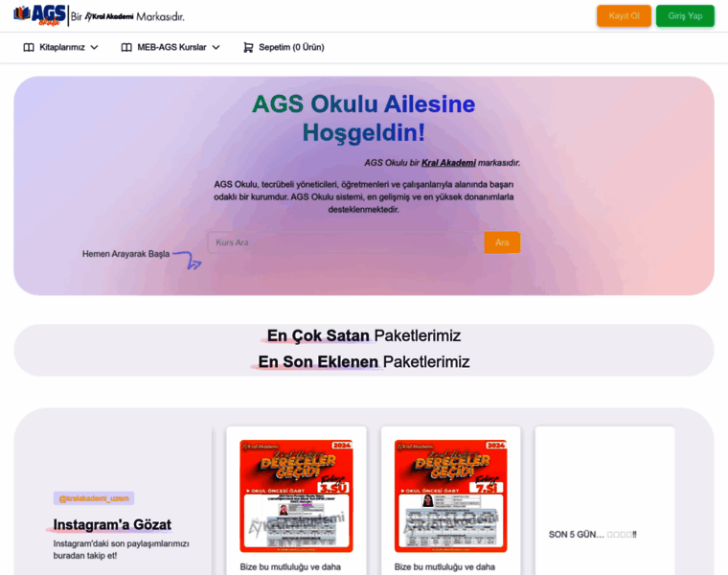The height and width of the screenshot is (575, 728).
Task: Click the book icon beside Kitaplarımız
Action: [29, 47]
